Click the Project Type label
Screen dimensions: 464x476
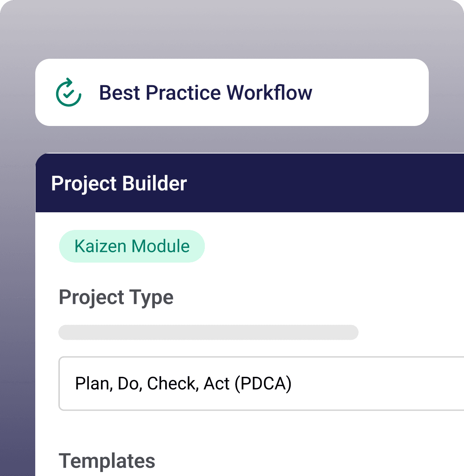point(116,297)
